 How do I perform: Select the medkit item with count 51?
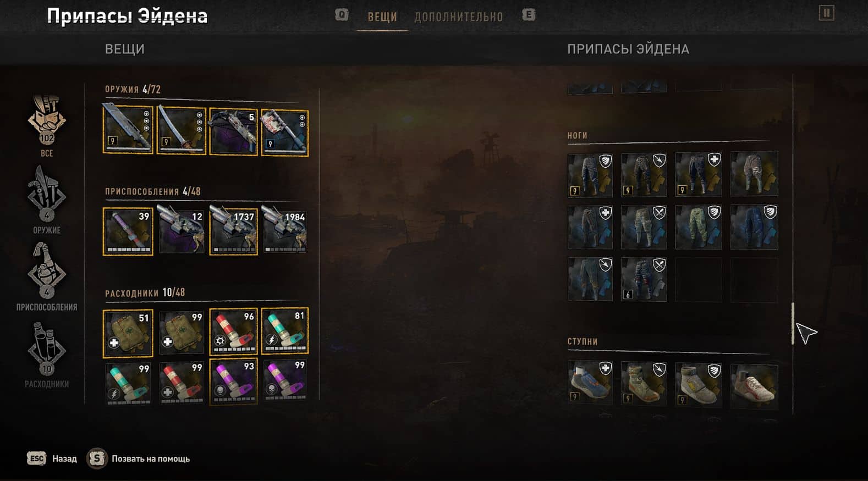pos(128,333)
